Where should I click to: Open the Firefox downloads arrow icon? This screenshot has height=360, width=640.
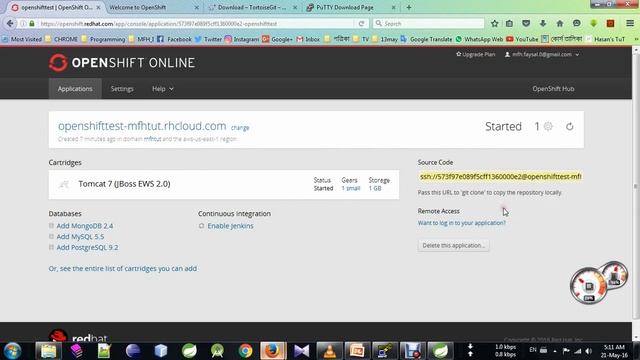[543, 24]
